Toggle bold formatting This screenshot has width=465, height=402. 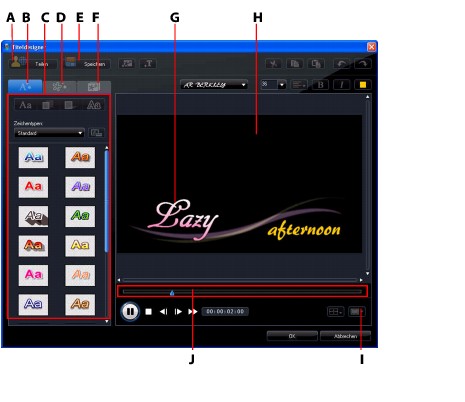pyautogui.click(x=320, y=85)
